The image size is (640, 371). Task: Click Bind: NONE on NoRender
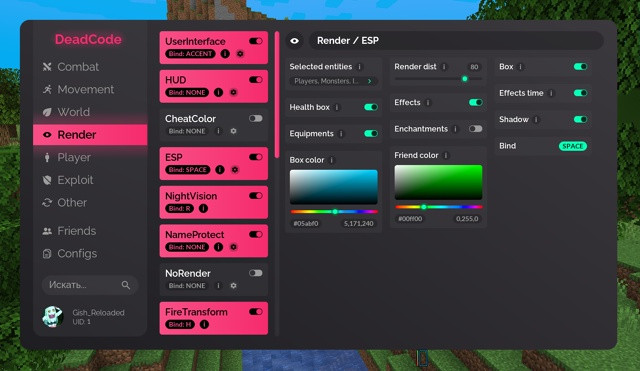coord(187,286)
